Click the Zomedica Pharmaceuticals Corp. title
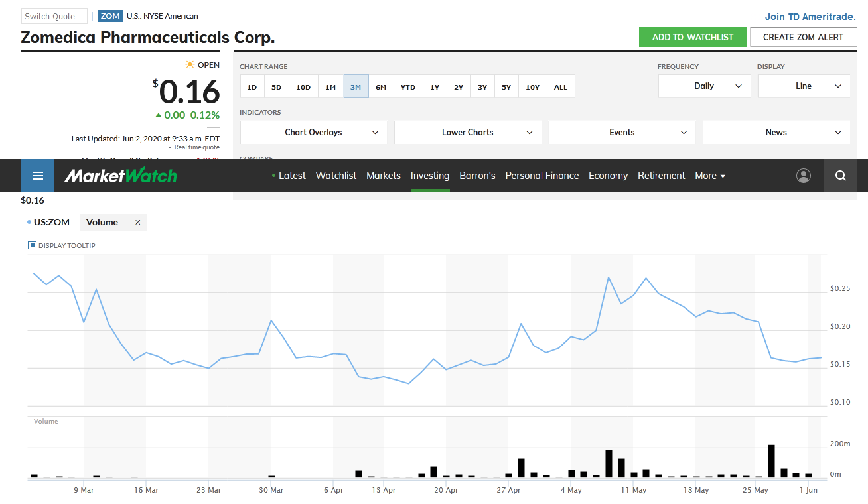 click(x=148, y=37)
